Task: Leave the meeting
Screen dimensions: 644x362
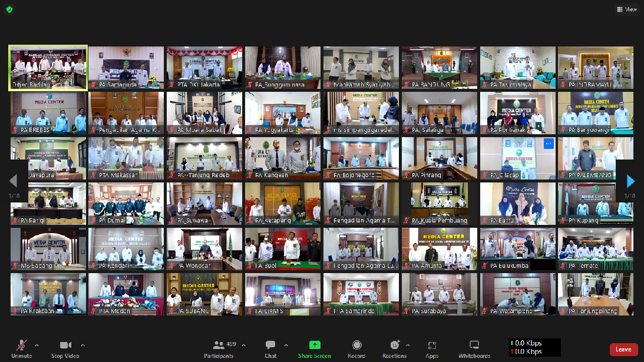Action: [x=623, y=349]
